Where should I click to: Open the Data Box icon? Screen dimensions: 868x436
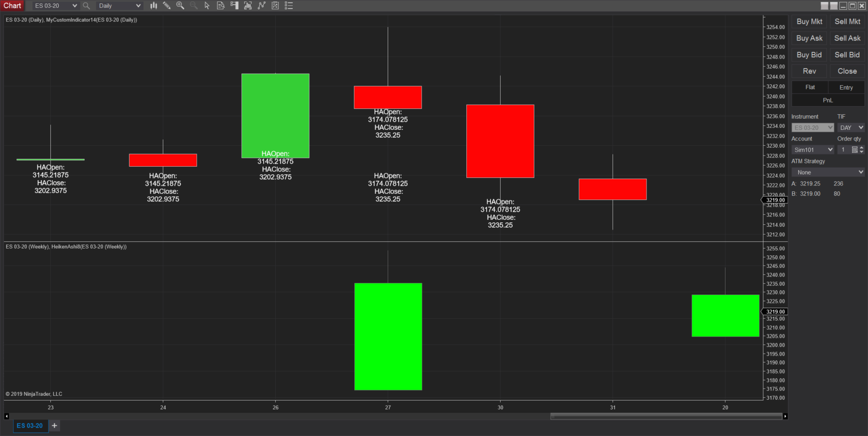point(221,6)
